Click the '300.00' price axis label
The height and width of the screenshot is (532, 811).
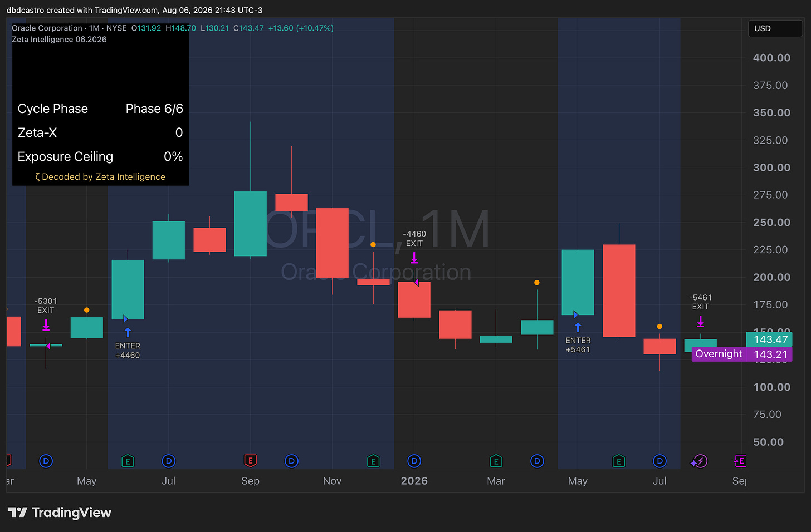click(x=771, y=168)
